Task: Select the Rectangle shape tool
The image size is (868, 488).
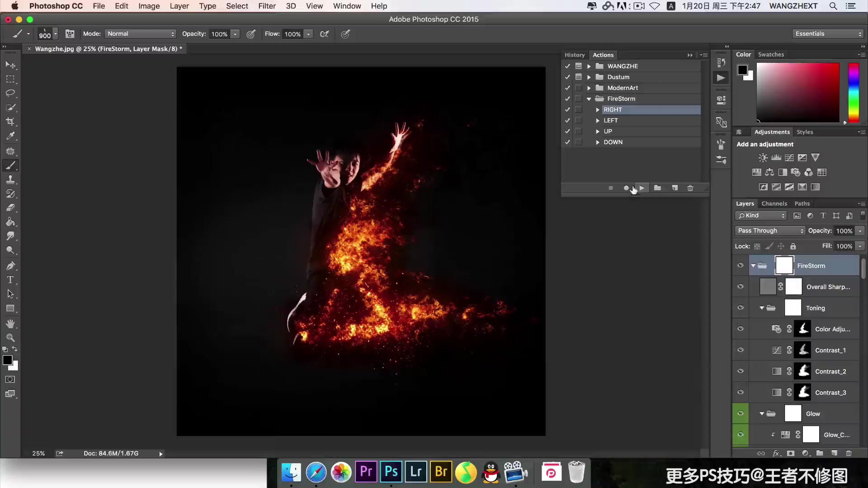Action: [x=10, y=309]
